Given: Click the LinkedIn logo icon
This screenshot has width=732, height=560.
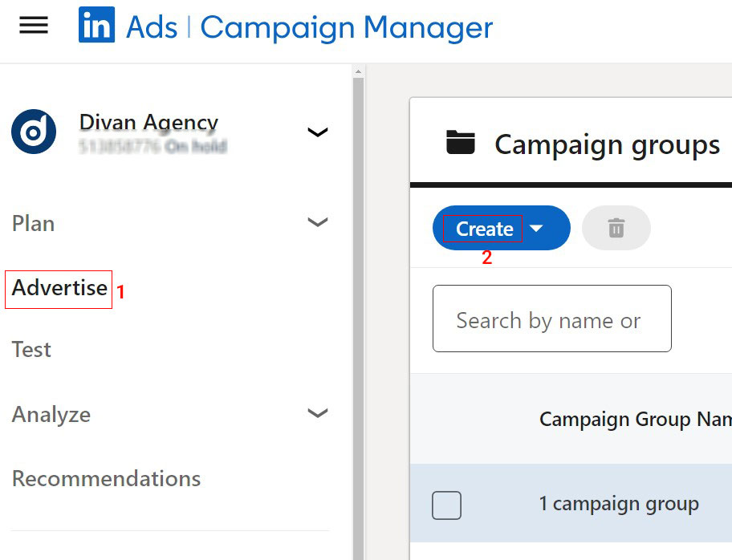Looking at the screenshot, I should [96, 25].
